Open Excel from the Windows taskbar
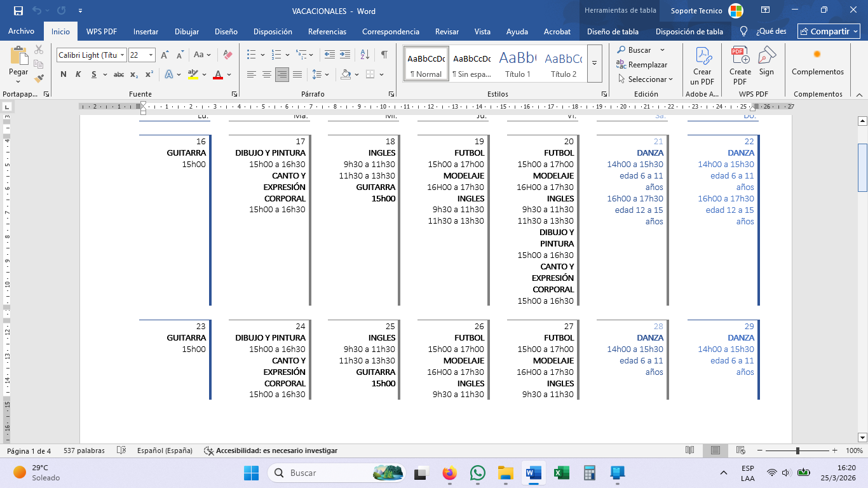 pyautogui.click(x=561, y=473)
